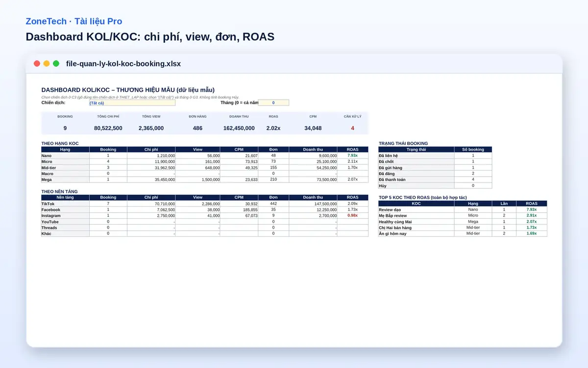
Task: Select the Facebook platform row label
Action: (65, 210)
